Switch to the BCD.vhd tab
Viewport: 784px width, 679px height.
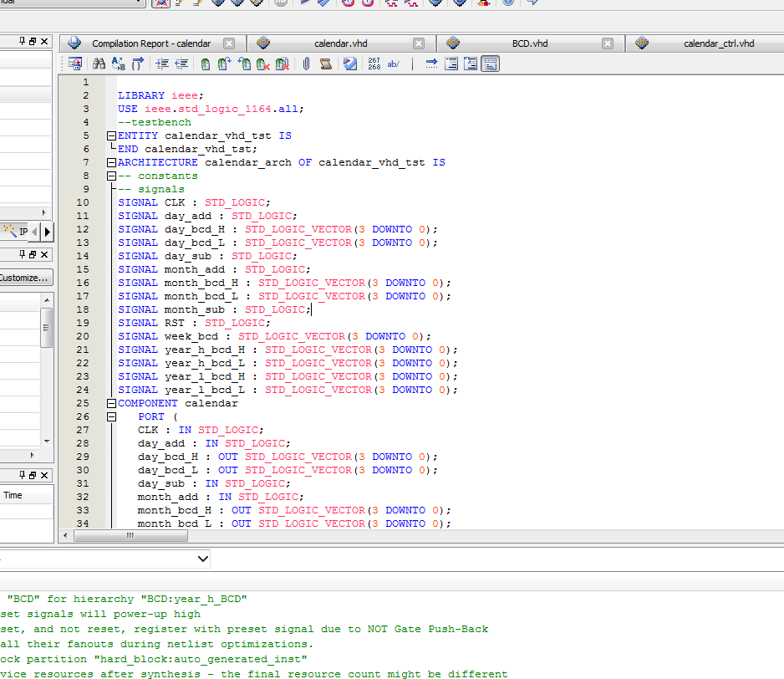tap(530, 43)
